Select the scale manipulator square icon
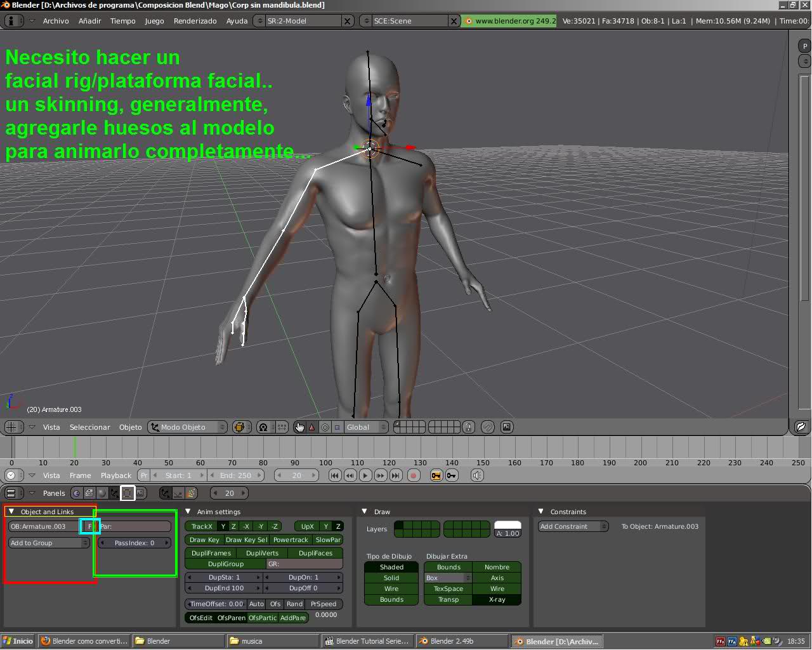The image size is (812, 650). 337,427
